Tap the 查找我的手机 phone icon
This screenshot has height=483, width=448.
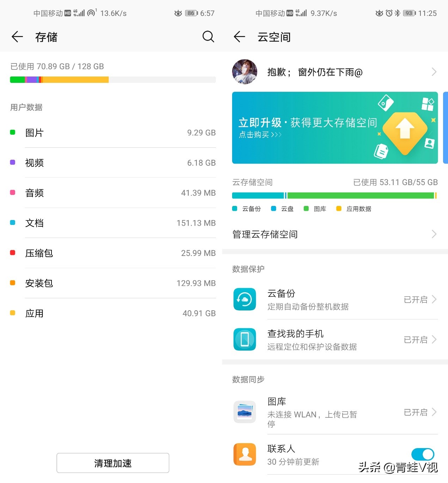pyautogui.click(x=244, y=340)
